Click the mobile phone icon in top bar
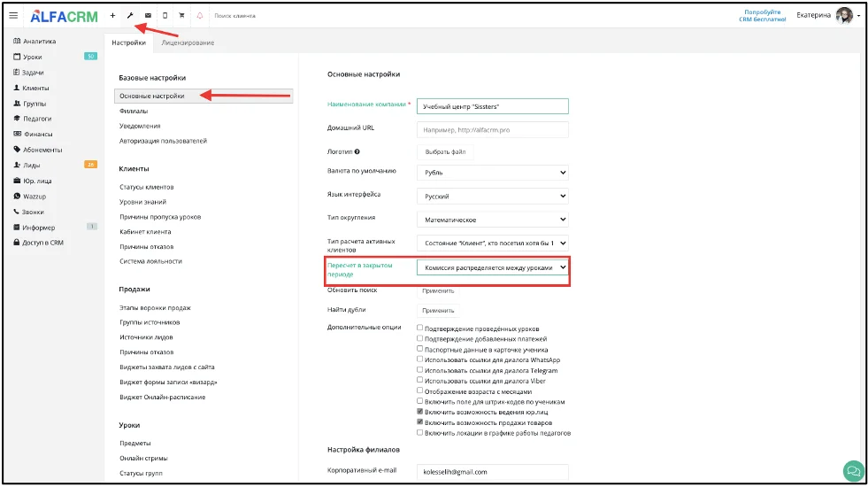The image size is (868, 487). (165, 16)
